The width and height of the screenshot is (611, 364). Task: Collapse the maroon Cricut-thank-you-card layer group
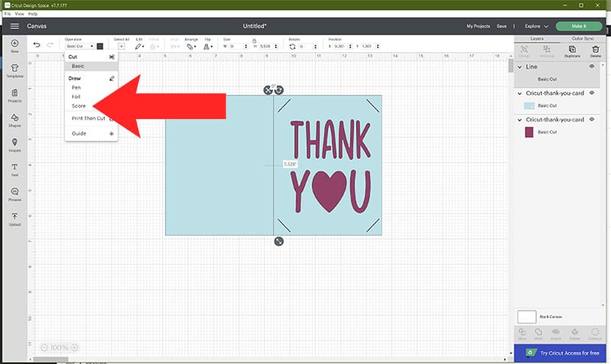tap(520, 120)
